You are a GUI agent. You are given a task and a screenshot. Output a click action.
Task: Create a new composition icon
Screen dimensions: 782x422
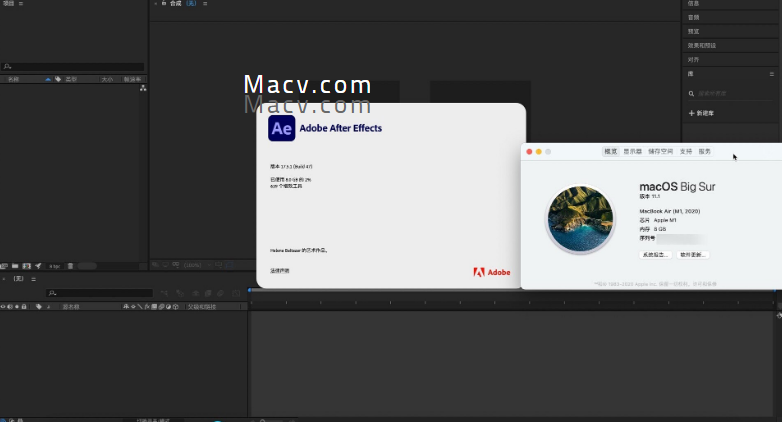(x=26, y=266)
